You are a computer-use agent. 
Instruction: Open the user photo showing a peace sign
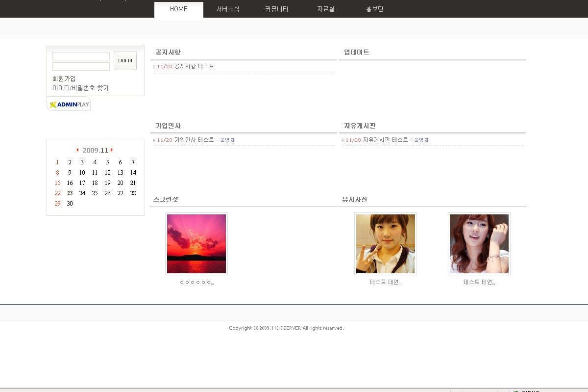[385, 244]
